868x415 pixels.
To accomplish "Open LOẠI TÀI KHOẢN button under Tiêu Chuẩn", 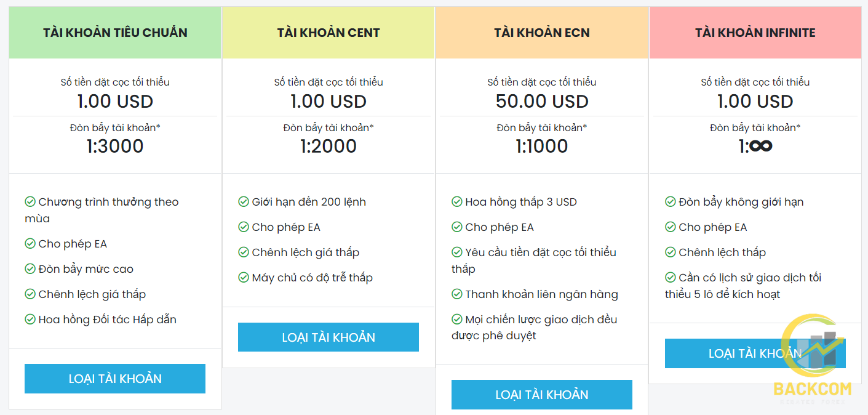I will pyautogui.click(x=115, y=379).
